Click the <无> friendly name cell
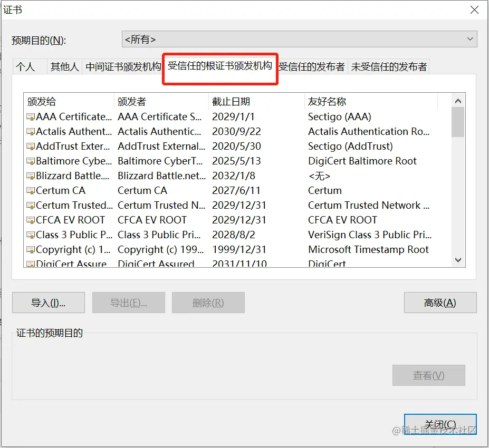 (319, 176)
